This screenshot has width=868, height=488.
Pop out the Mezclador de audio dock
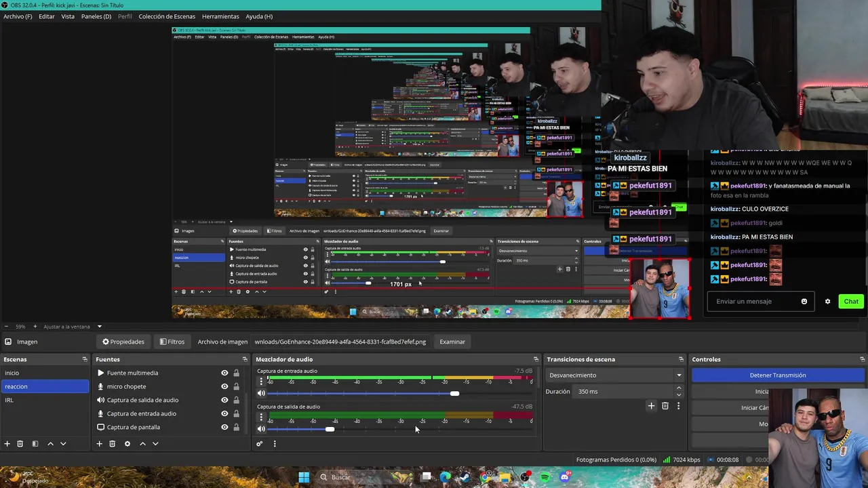pyautogui.click(x=536, y=359)
